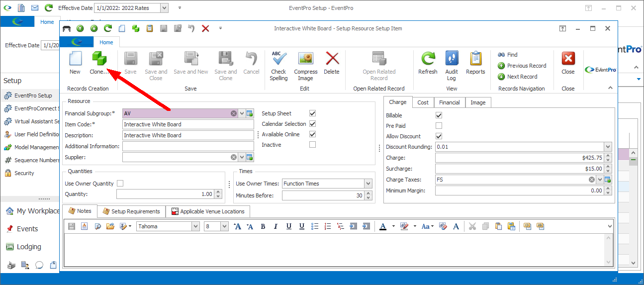The width and height of the screenshot is (644, 285).
Task: Open the Tahoma font name dropdown
Action: (x=195, y=226)
